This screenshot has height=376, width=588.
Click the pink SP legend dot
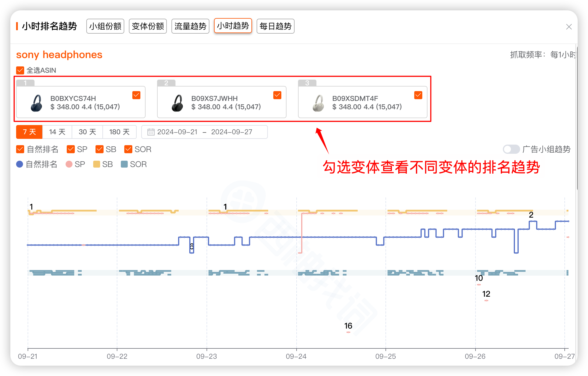point(69,164)
